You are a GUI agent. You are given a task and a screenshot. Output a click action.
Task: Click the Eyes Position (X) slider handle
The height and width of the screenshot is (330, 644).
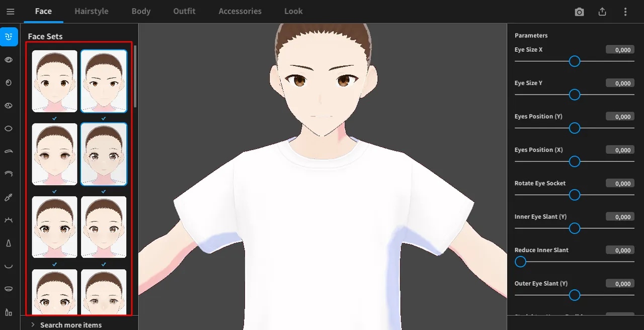(x=575, y=162)
